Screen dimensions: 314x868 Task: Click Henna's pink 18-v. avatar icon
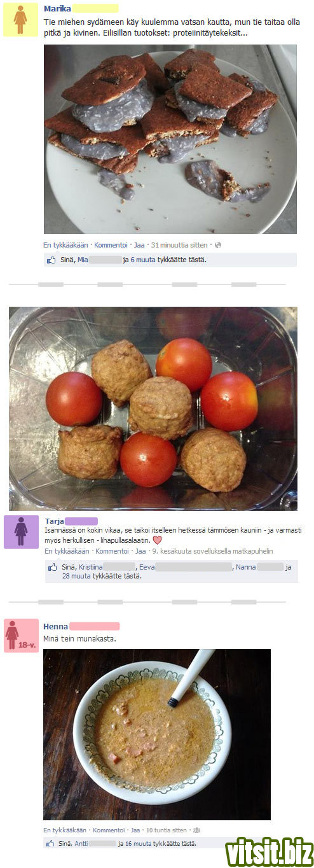(x=21, y=635)
